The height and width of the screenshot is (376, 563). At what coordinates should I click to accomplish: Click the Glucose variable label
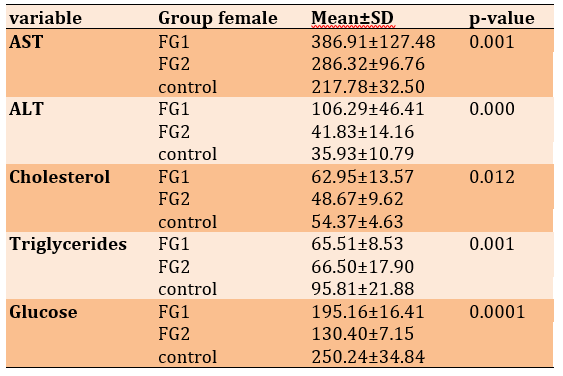pos(43,312)
